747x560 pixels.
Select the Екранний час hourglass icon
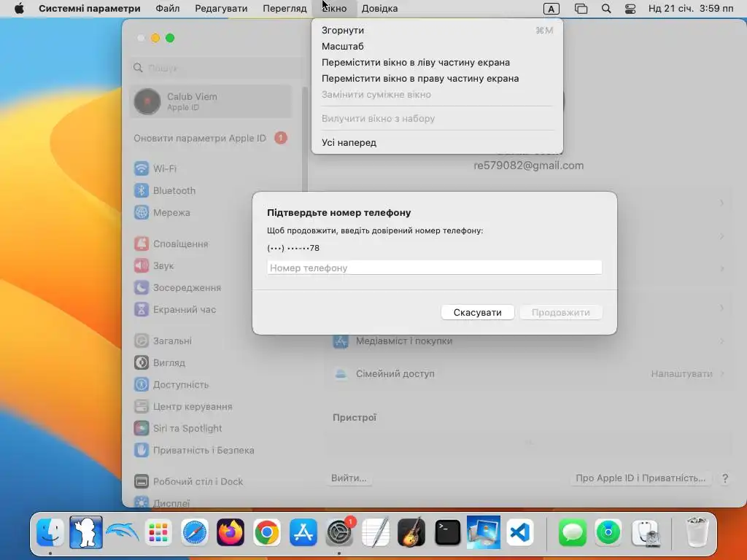pos(142,309)
